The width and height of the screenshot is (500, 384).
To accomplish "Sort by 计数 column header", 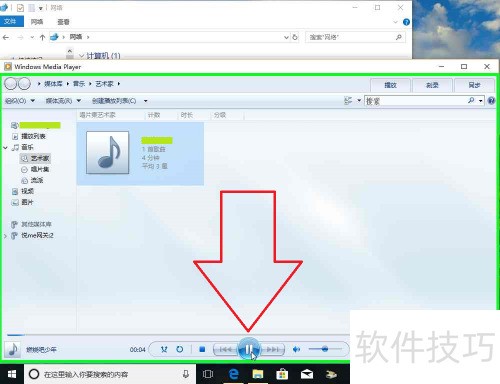I will tap(154, 115).
